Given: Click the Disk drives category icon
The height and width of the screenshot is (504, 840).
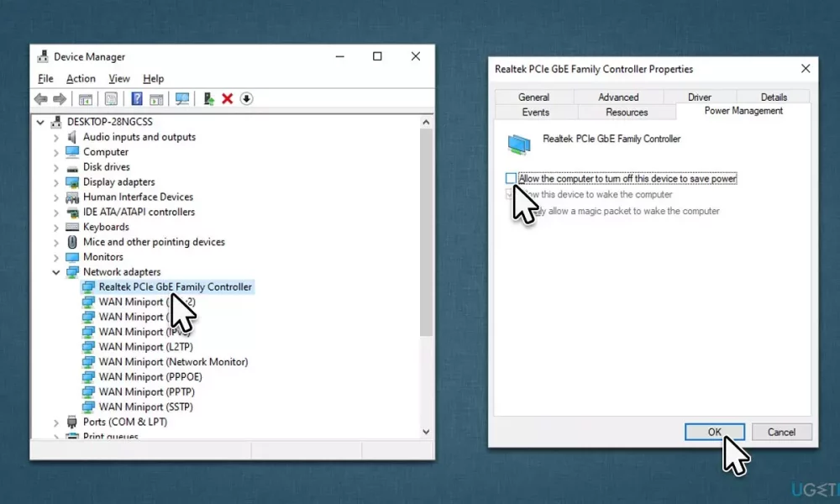Looking at the screenshot, I should tap(71, 167).
